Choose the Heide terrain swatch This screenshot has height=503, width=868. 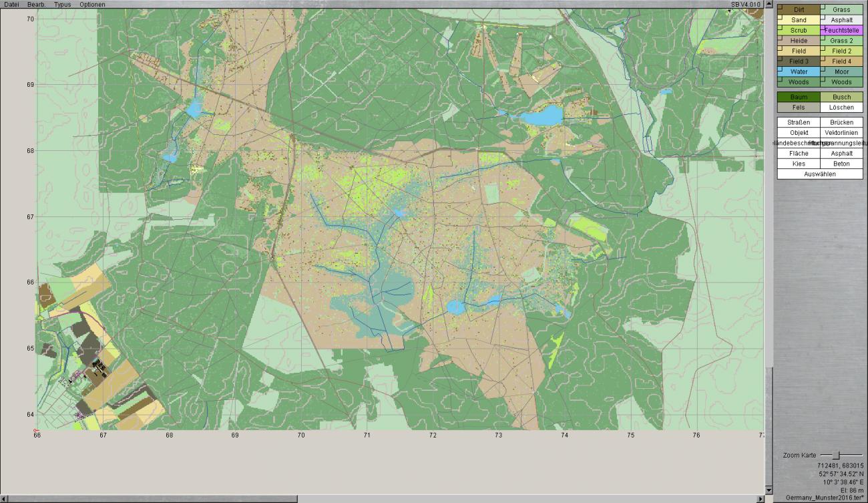(799, 41)
